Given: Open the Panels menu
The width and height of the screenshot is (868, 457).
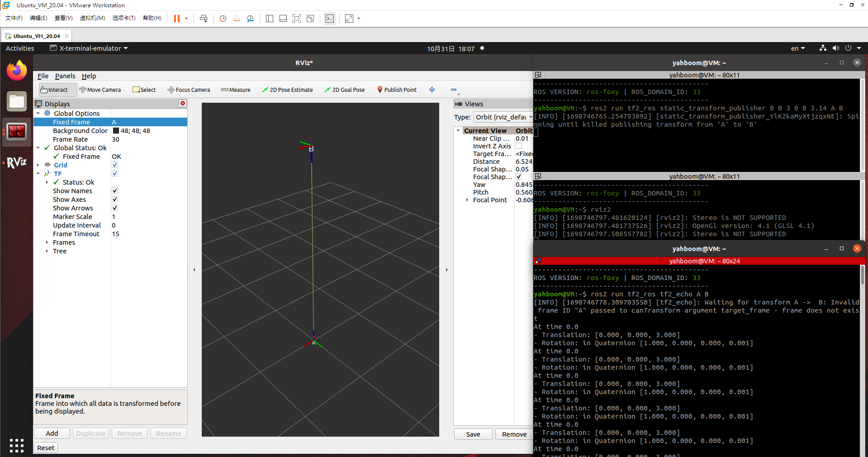Looking at the screenshot, I should tap(65, 76).
